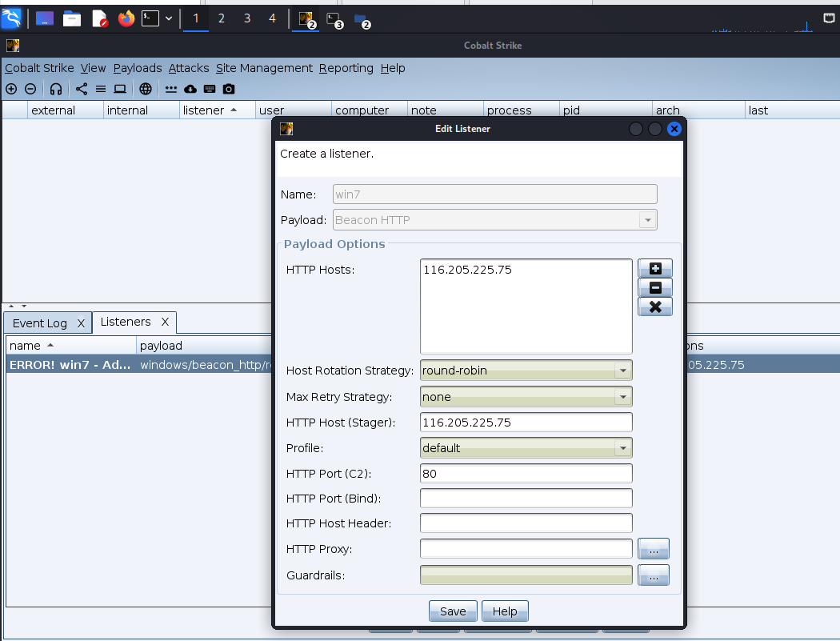Click the HTTP Port (C2) field
The width and height of the screenshot is (840, 641).
[x=526, y=474]
